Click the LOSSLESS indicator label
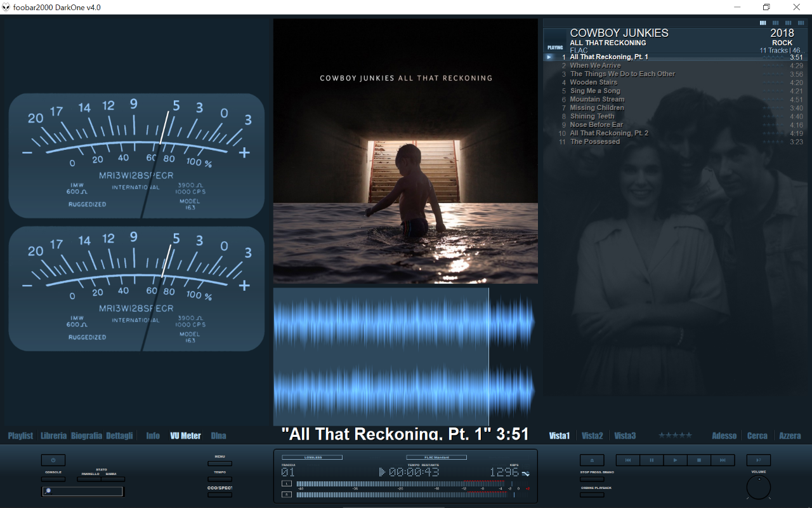 [312, 457]
